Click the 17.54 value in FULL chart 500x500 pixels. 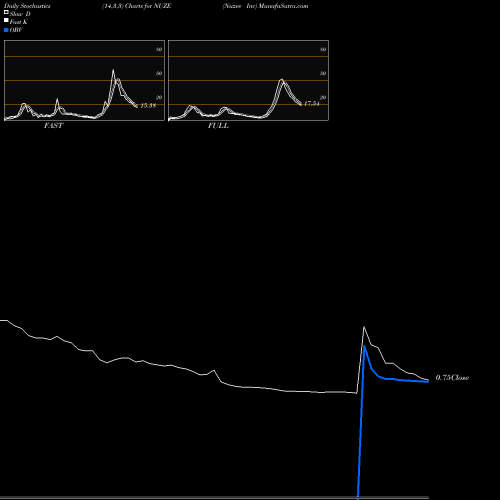[x=312, y=104]
